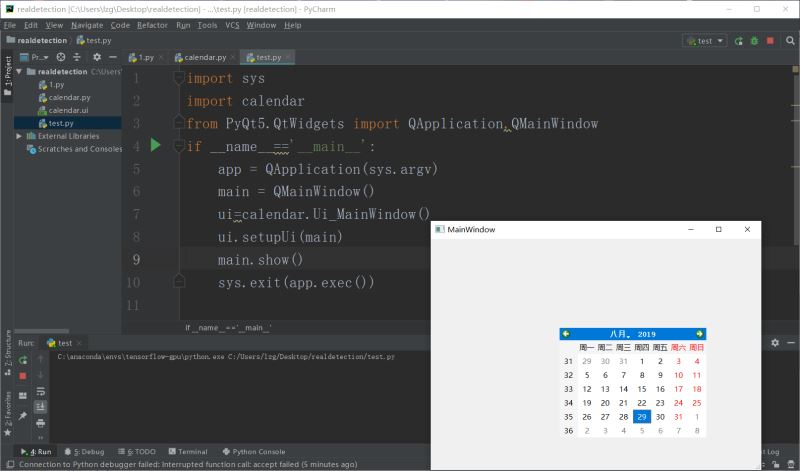Pin the Run tab with pin icon

[22, 416]
